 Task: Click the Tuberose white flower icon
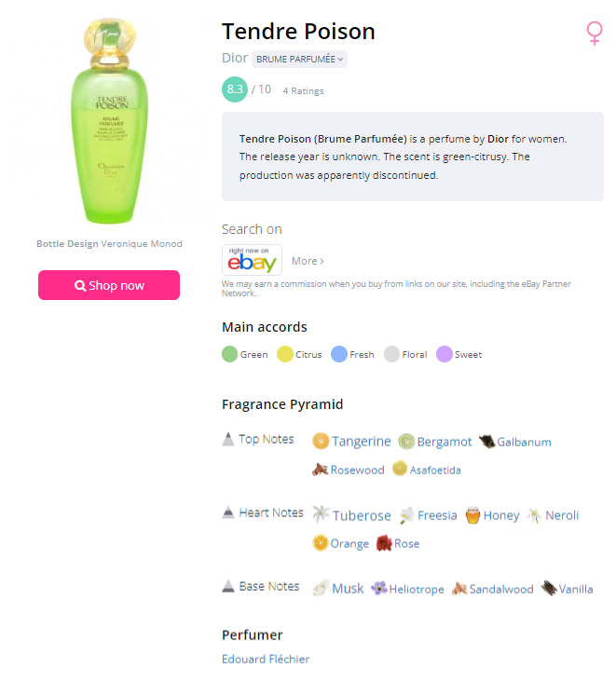[x=322, y=514]
